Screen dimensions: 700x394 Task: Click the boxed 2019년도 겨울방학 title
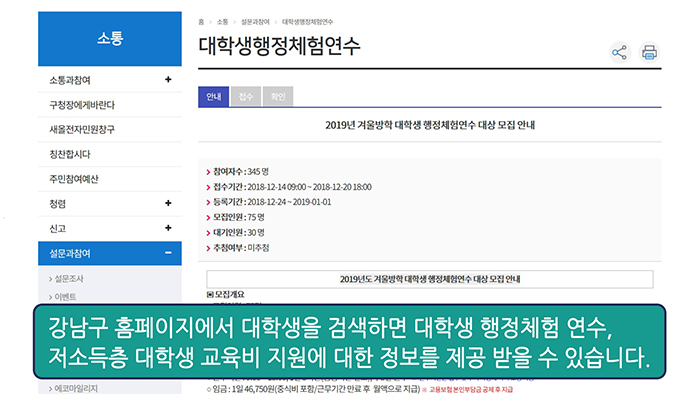tap(430, 279)
